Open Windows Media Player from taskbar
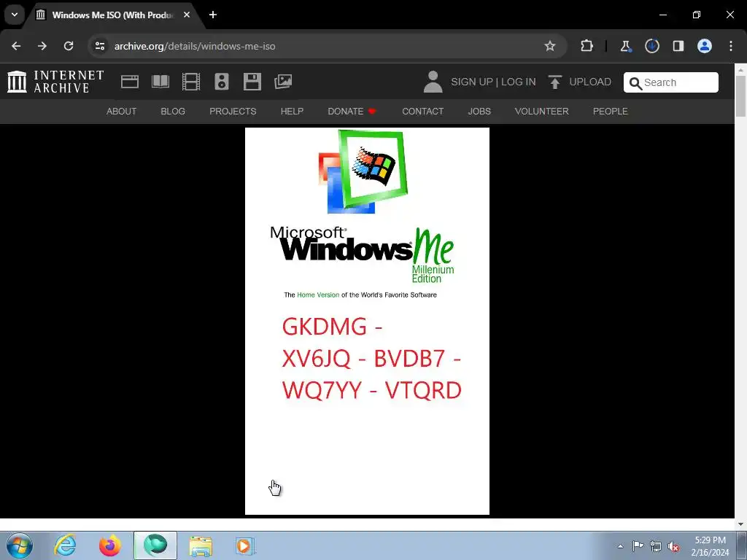The image size is (747, 560). [x=245, y=545]
